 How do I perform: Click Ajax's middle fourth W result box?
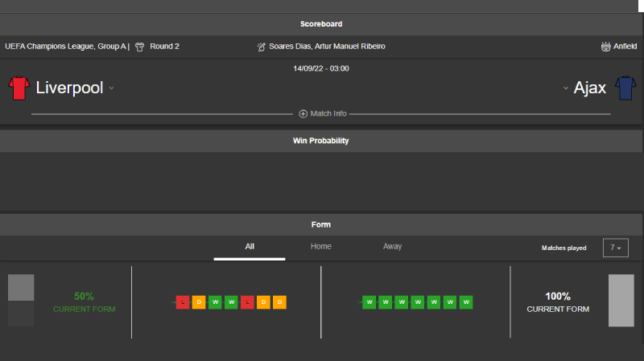(x=418, y=302)
